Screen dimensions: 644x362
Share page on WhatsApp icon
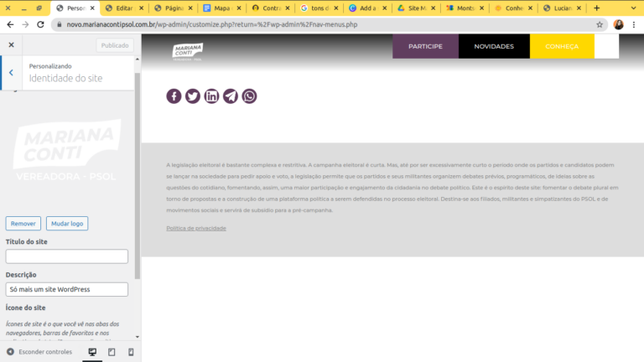click(x=249, y=96)
